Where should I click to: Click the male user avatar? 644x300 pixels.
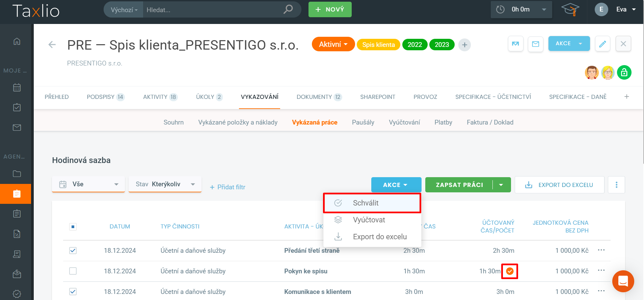(x=592, y=73)
